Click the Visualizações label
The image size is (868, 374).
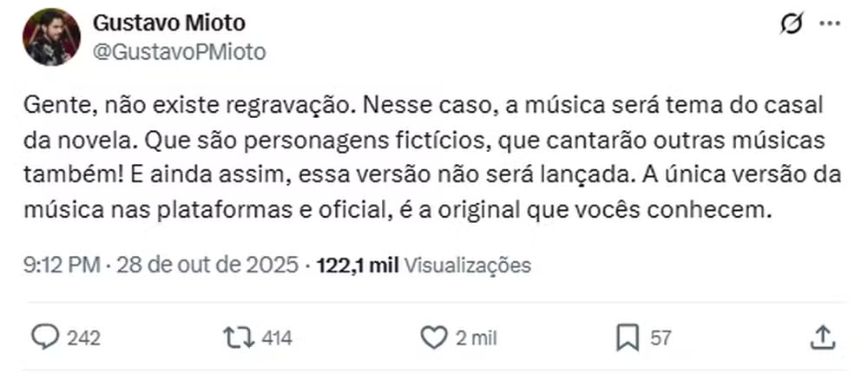pos(467,264)
